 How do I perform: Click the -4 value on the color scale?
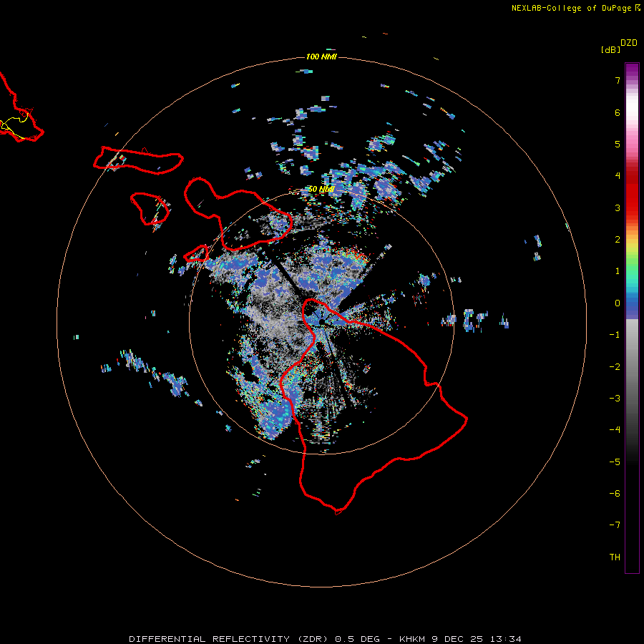point(615,430)
